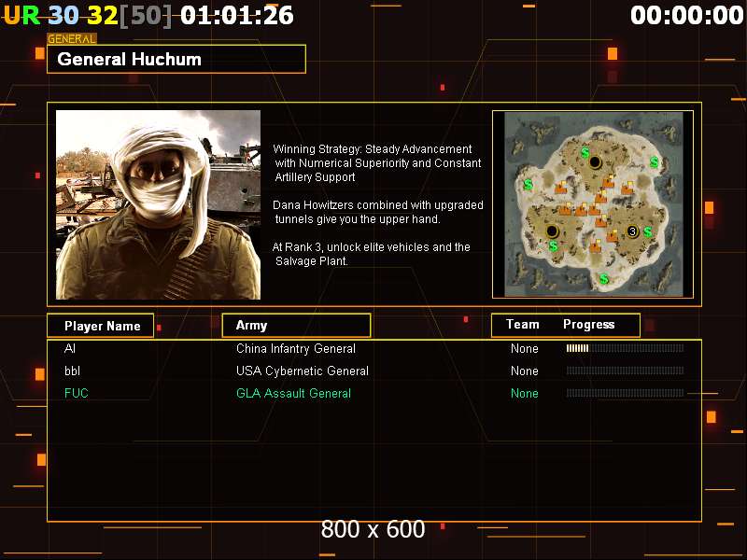Click GLA Assault General army entry
Screen dimensions: 747x560
coord(293,393)
